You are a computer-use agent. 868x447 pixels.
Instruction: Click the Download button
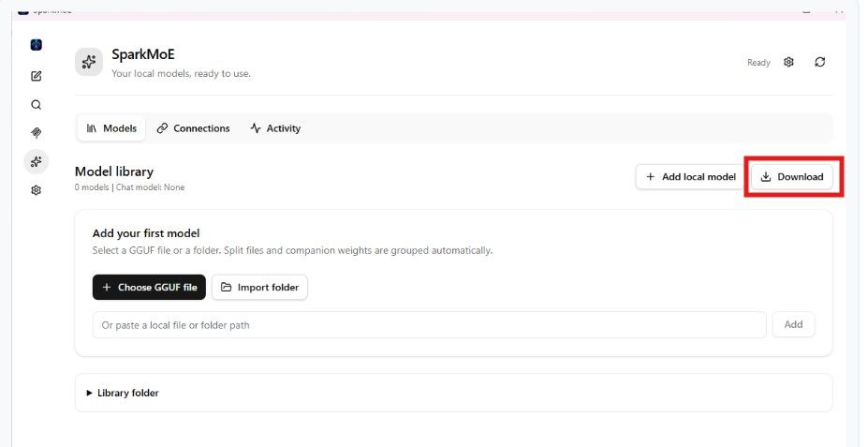[791, 177]
